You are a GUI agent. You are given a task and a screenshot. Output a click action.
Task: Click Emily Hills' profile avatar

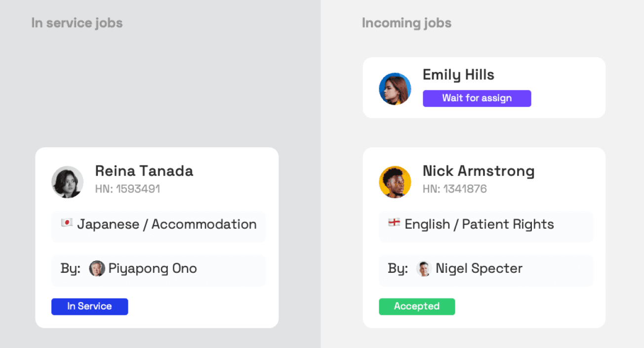pos(395,89)
